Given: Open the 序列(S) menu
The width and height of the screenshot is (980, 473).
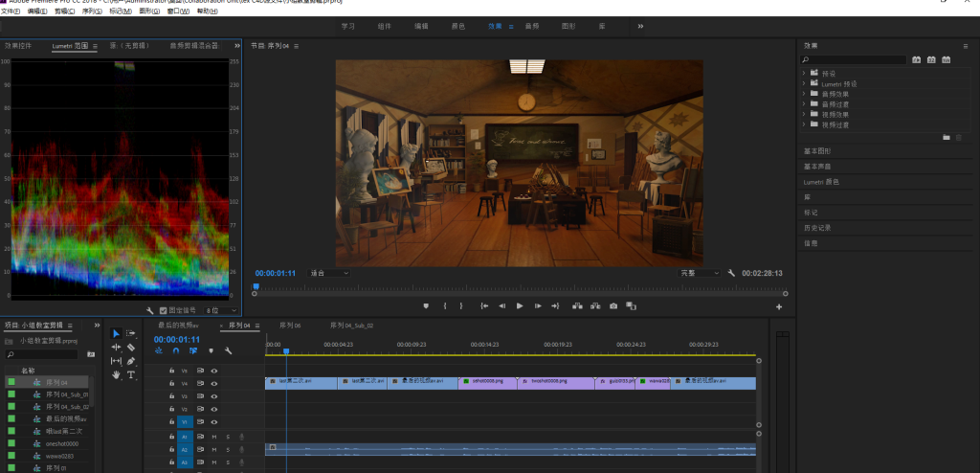Looking at the screenshot, I should click(x=92, y=11).
